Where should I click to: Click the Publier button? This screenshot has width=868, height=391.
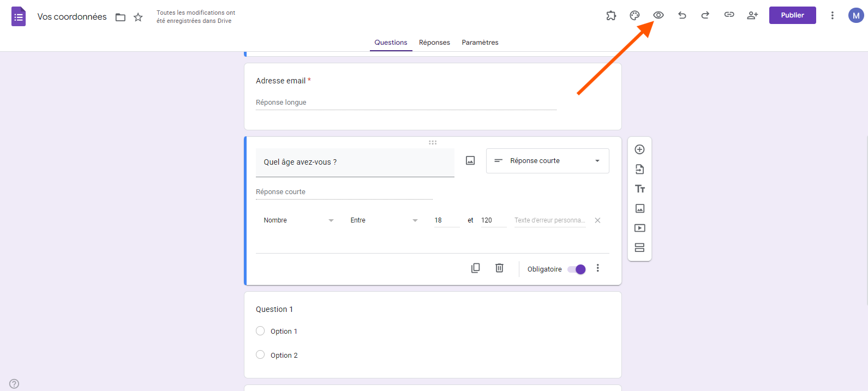(792, 15)
